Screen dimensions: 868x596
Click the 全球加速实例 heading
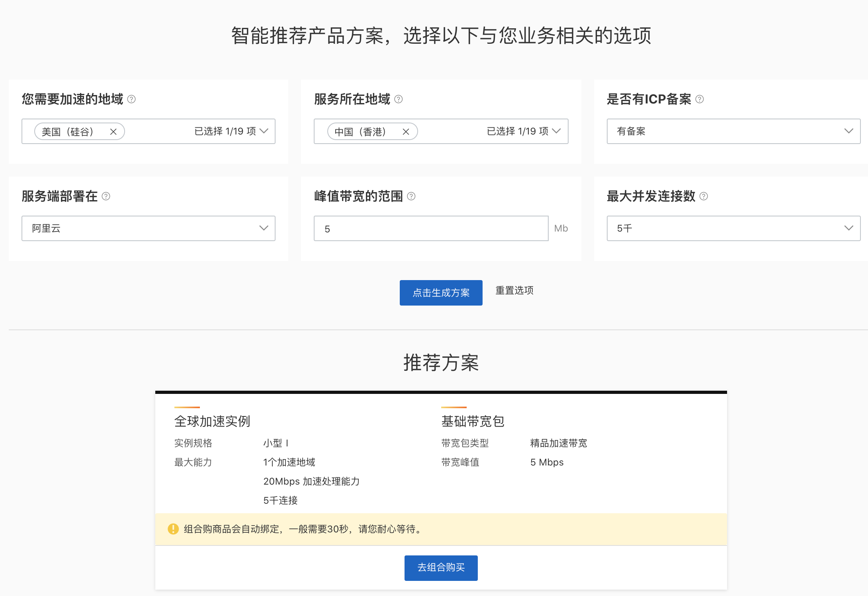[x=212, y=421]
